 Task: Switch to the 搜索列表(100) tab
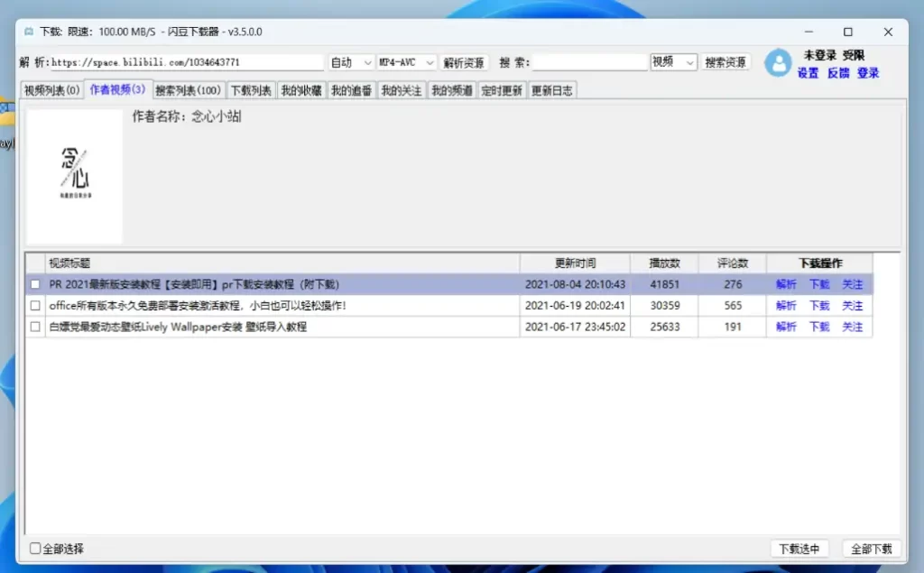[188, 89]
